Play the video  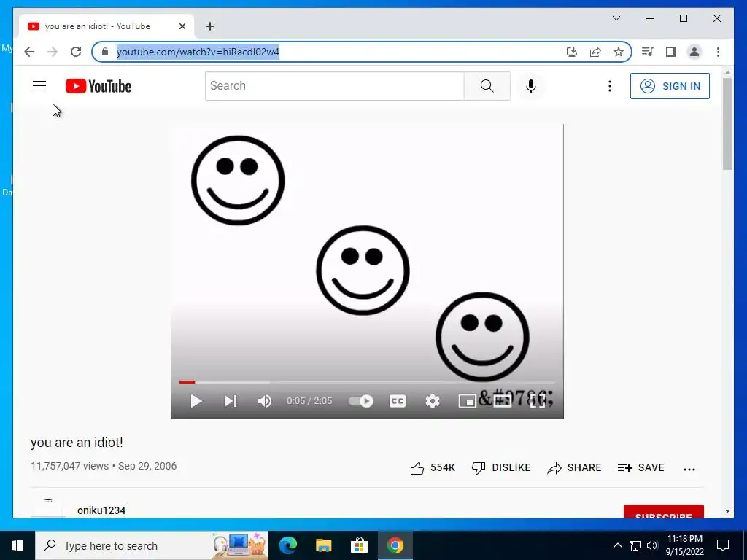pos(196,401)
